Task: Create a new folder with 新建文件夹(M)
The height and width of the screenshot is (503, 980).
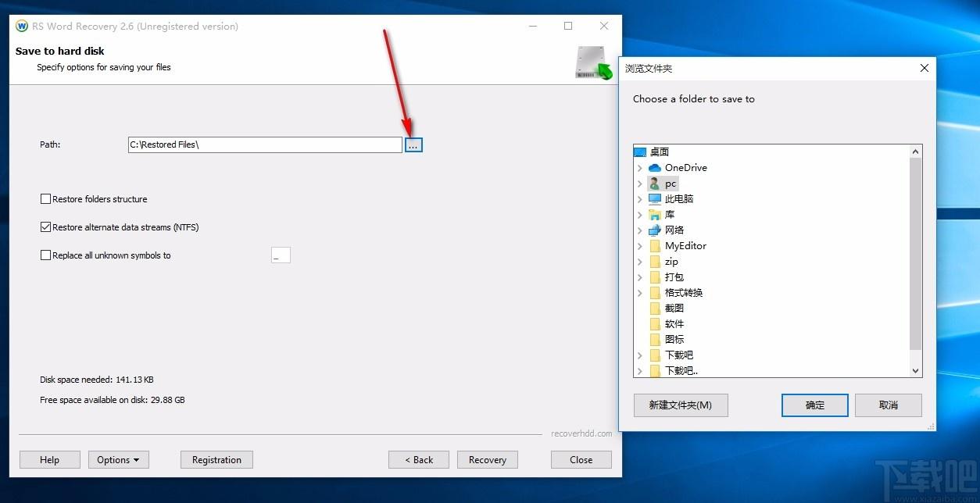Action: [681, 405]
